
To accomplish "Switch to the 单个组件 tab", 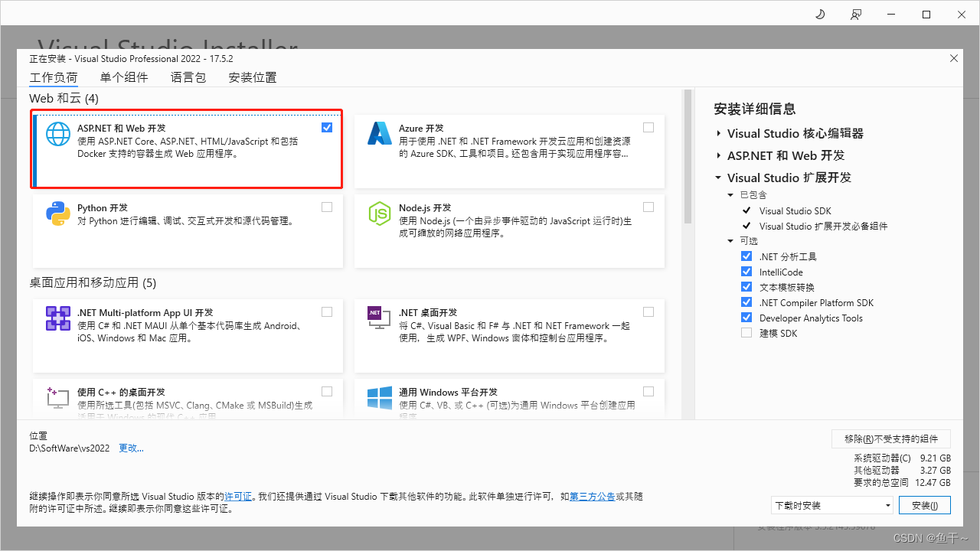I will (124, 77).
